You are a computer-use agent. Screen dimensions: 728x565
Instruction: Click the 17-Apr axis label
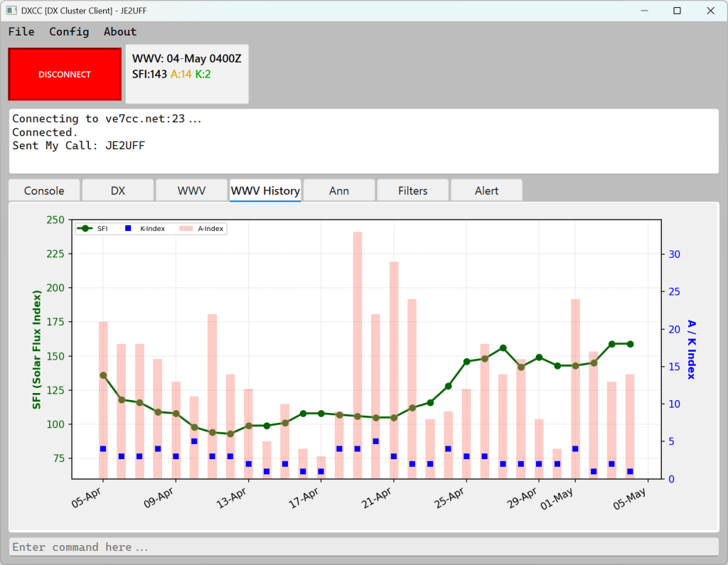point(304,497)
